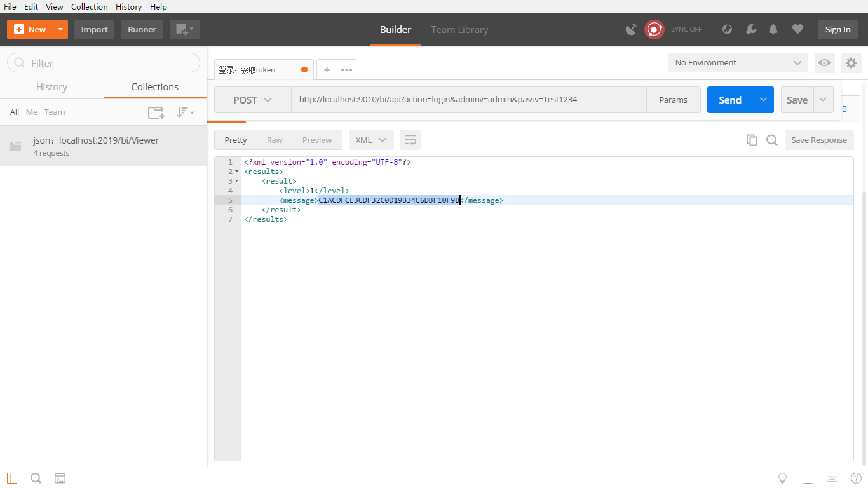Open notifications bell icon
This screenshot has height=488, width=868.
773,29
